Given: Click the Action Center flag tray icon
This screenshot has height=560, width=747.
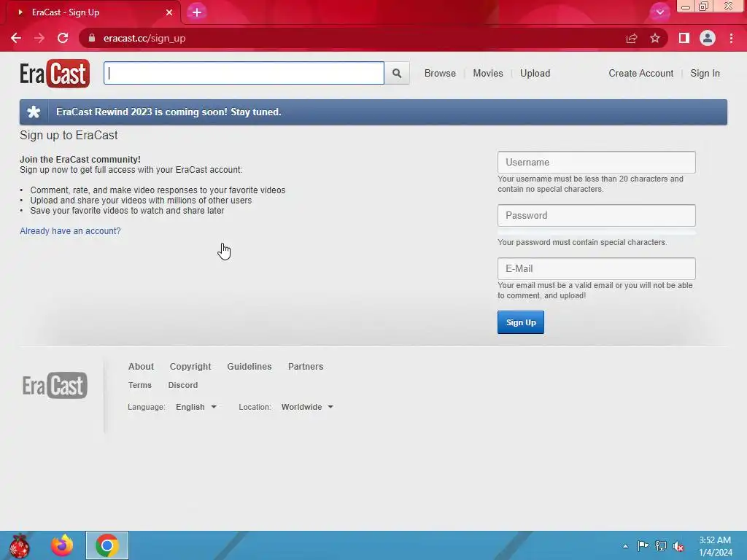Looking at the screenshot, I should pyautogui.click(x=643, y=545).
